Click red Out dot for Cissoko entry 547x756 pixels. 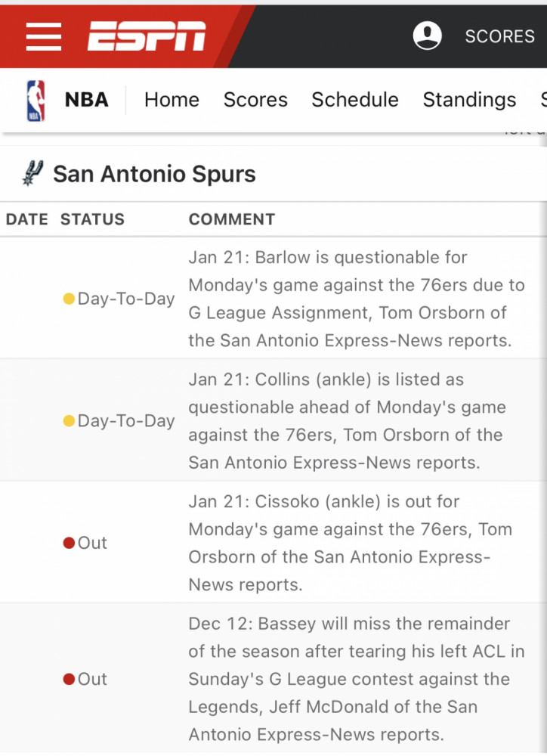pos(69,543)
